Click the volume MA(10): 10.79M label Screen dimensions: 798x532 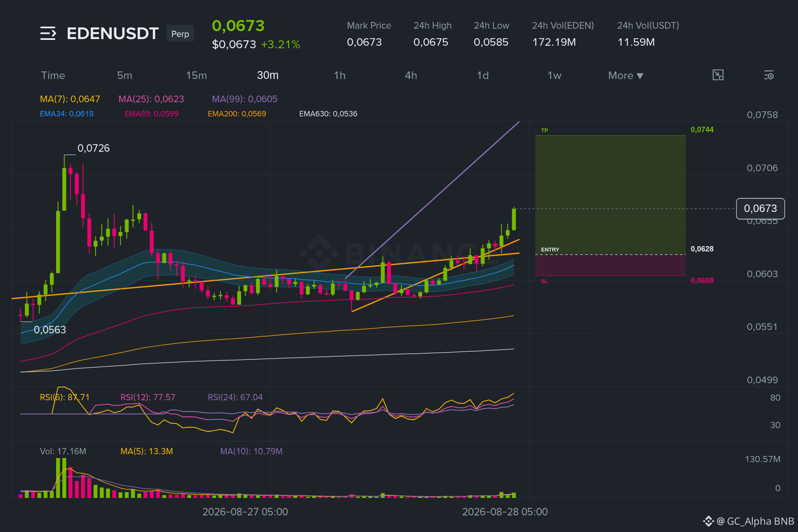point(251,451)
